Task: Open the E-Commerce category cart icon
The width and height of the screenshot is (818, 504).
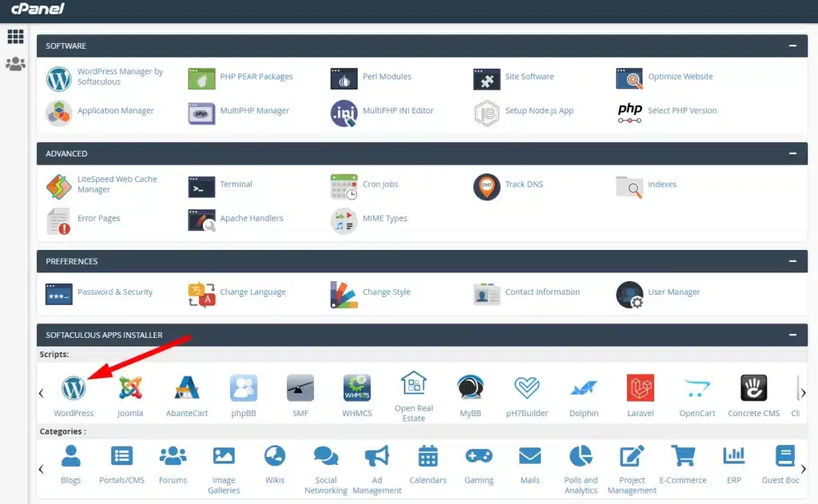Action: coord(682,457)
